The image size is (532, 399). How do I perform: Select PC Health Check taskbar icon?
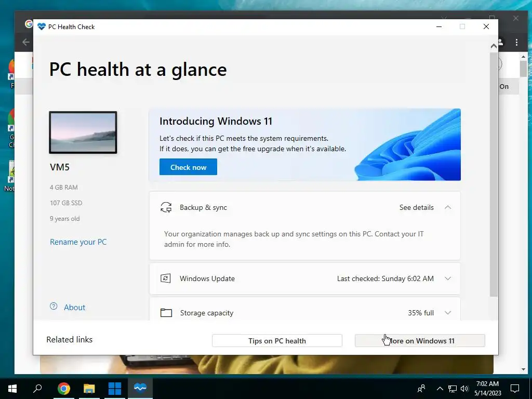point(140,388)
